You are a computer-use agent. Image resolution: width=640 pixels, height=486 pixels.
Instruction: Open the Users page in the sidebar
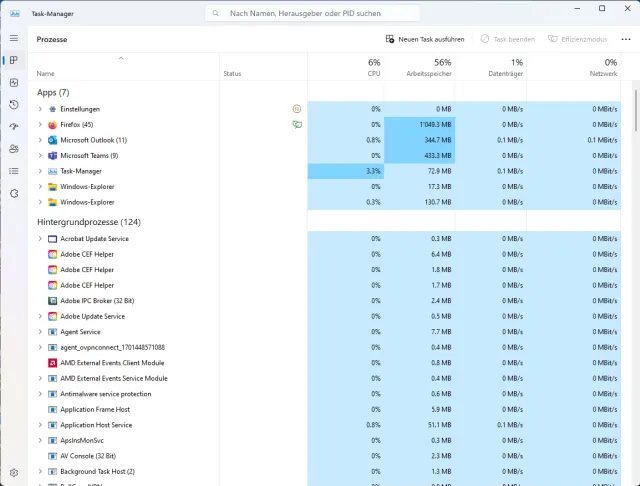coord(14,149)
